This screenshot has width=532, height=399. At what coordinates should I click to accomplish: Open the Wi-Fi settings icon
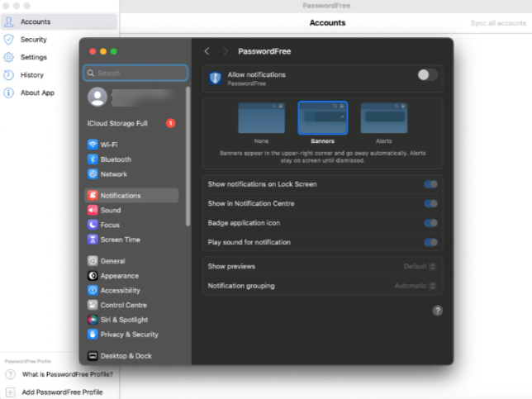coord(93,145)
